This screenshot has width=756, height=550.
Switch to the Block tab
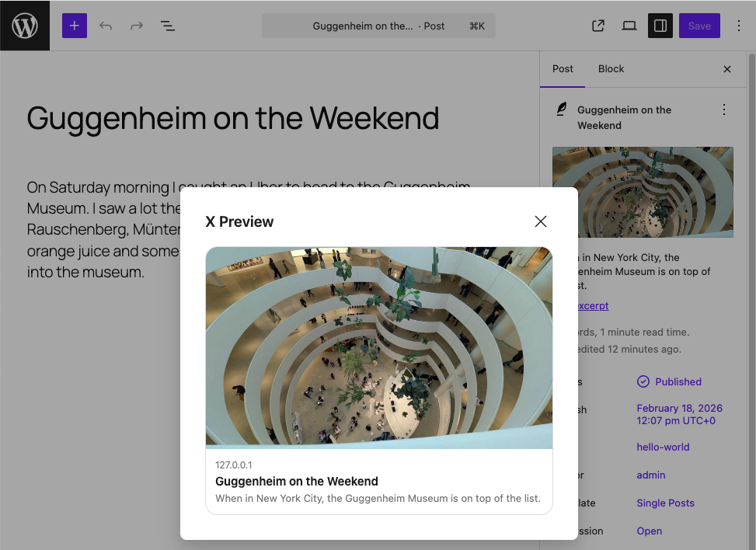[x=611, y=68]
